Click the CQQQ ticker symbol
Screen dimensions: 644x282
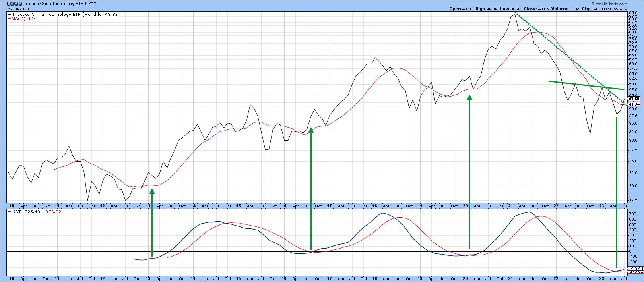(x=14, y=3)
